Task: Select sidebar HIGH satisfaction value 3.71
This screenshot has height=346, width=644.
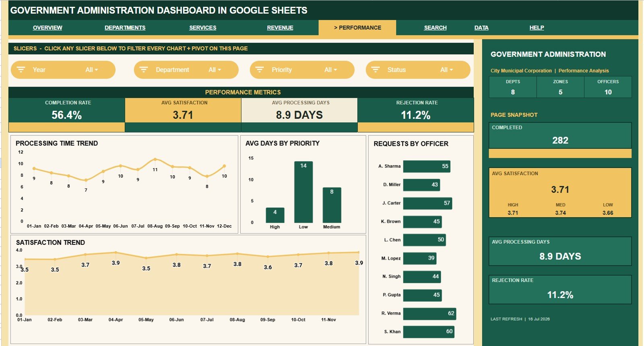Action: click(513, 213)
